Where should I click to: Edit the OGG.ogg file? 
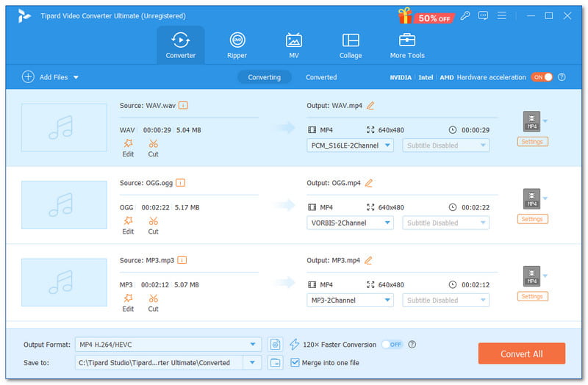tap(128, 226)
